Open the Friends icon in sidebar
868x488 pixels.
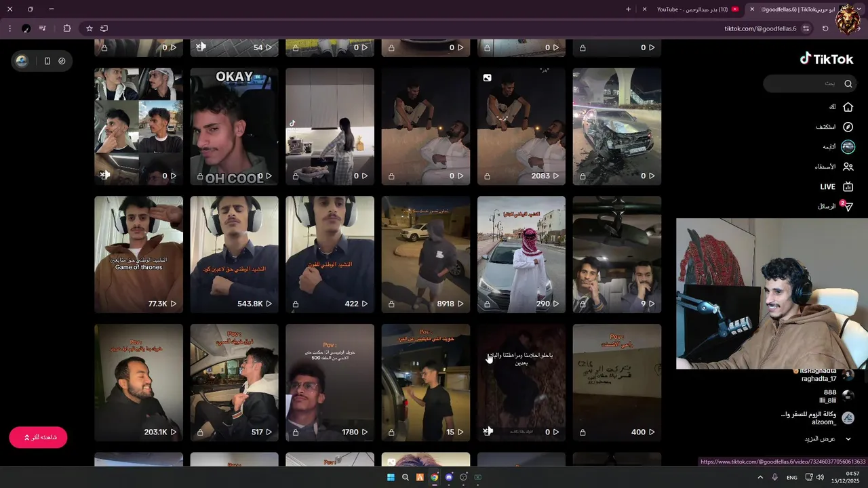pos(848,167)
